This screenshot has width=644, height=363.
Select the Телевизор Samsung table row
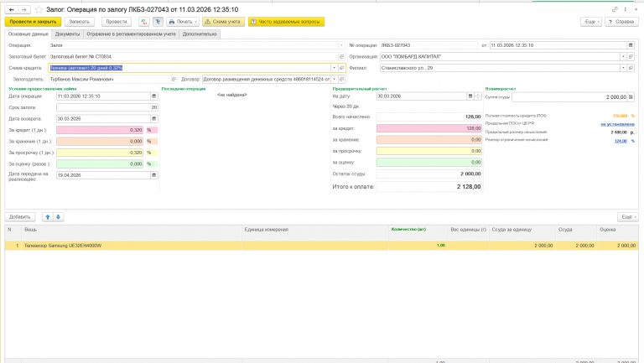[x=322, y=246]
